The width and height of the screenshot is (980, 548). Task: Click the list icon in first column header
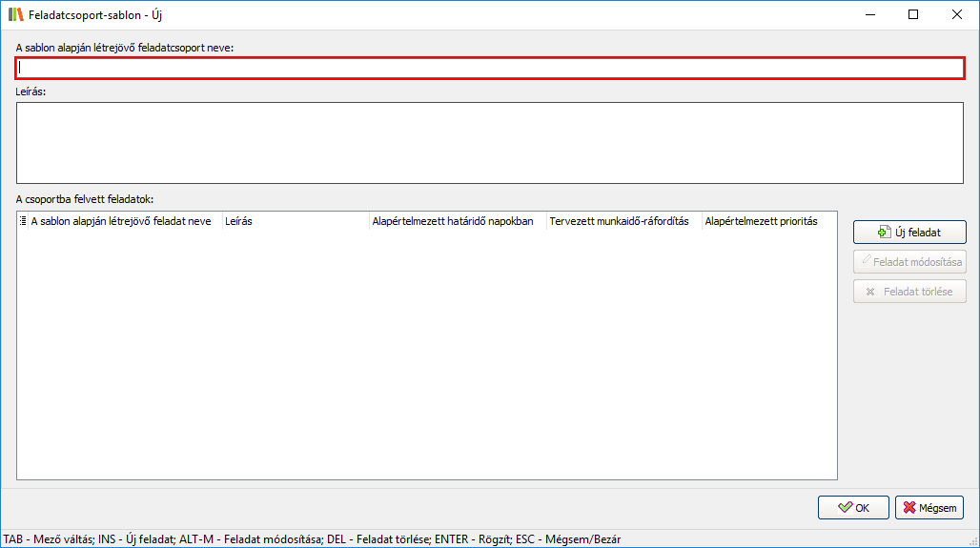[x=23, y=221]
